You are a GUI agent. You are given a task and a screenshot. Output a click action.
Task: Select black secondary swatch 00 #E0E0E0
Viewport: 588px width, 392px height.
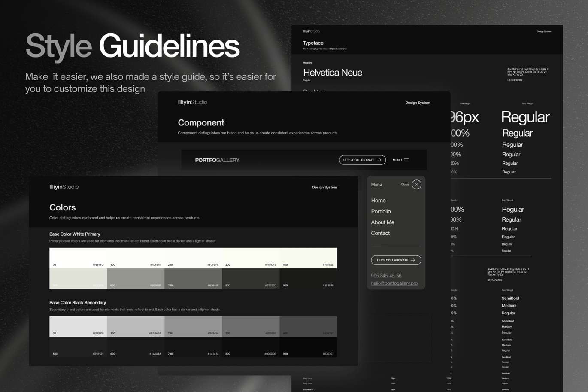click(x=78, y=327)
